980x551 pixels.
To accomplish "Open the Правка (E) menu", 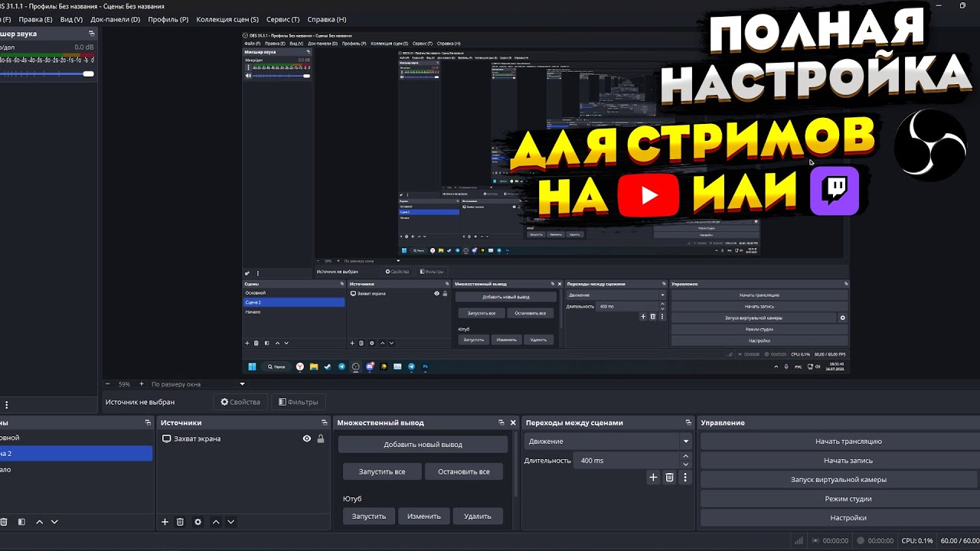I will 35,19.
